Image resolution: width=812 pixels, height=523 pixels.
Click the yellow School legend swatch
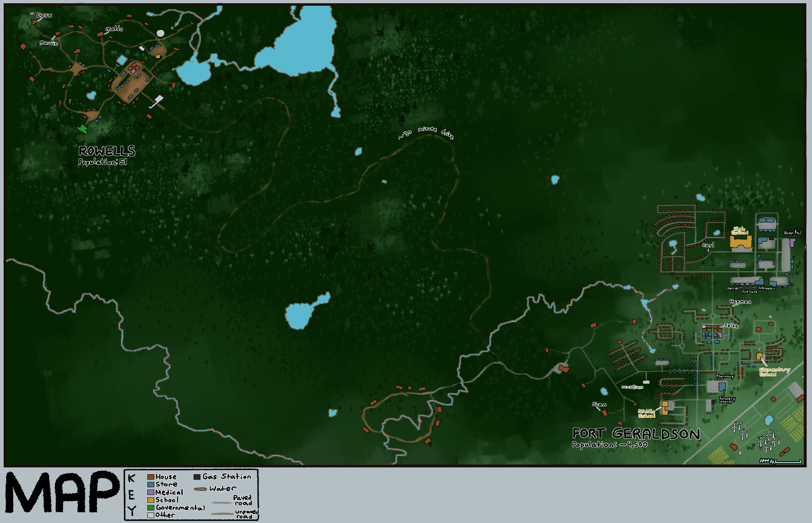click(151, 500)
